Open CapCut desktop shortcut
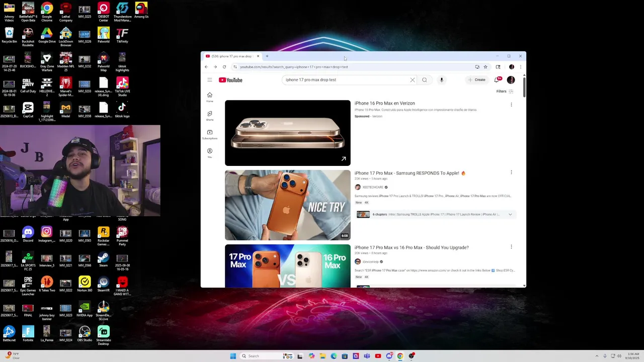 (x=28, y=110)
